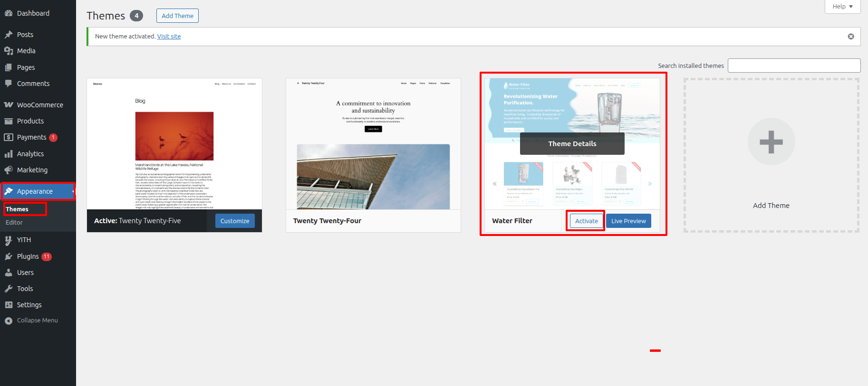Screen dimensions: 868x386
Task: Click the Payments dollar icon
Action: [x=9, y=137]
